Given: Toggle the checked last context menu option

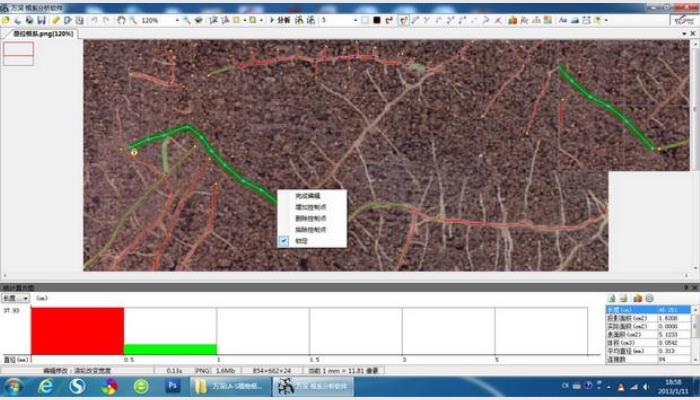Looking at the screenshot, I should coord(301,240).
